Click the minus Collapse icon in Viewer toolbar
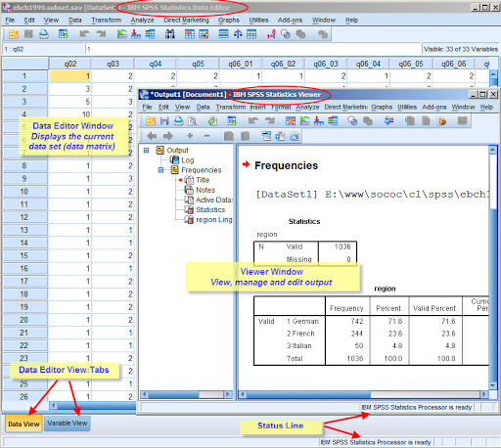501x448 pixels. (206, 136)
